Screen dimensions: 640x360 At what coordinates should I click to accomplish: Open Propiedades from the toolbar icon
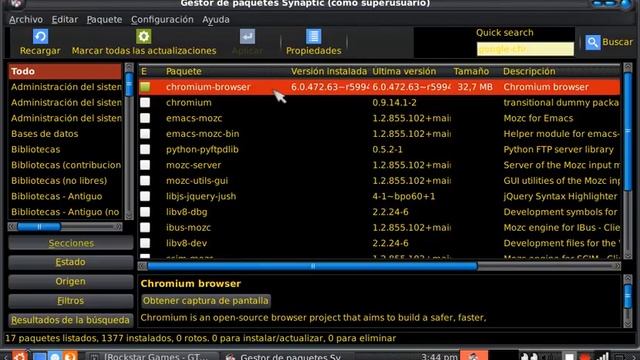[313, 36]
